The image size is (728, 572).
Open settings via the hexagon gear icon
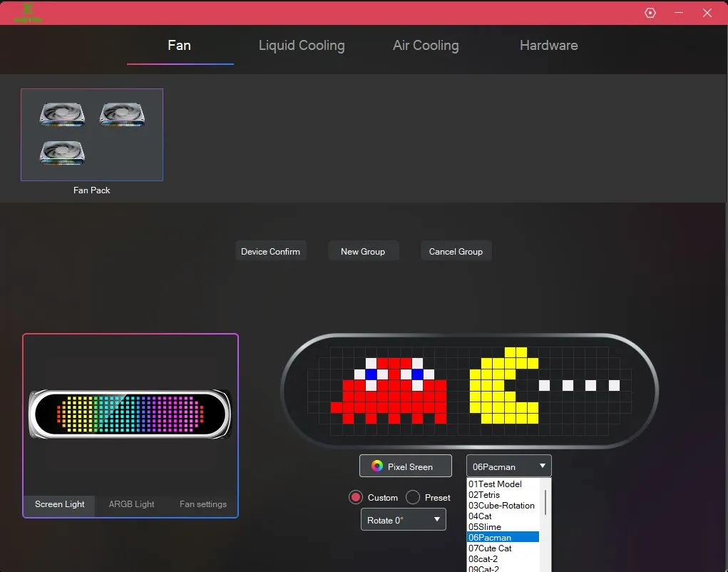point(650,13)
